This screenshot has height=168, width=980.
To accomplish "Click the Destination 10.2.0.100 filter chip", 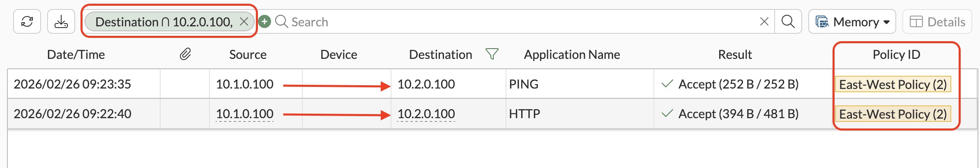I will tap(164, 21).
